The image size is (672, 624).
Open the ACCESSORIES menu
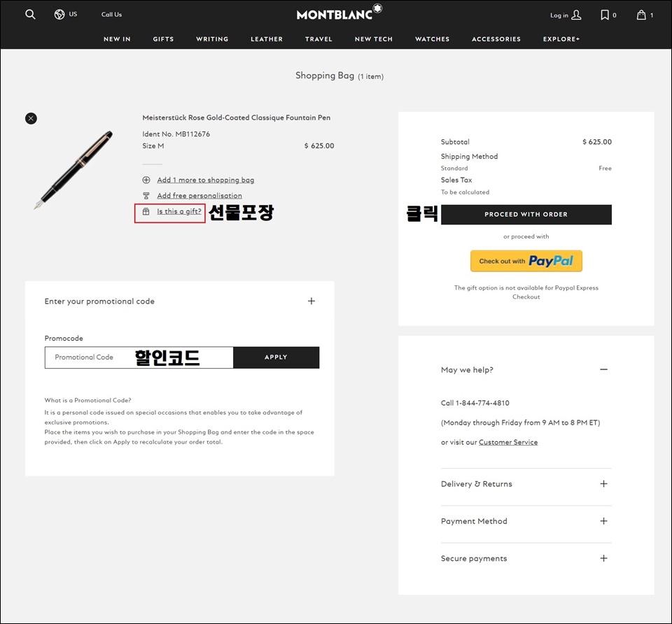pyautogui.click(x=496, y=39)
